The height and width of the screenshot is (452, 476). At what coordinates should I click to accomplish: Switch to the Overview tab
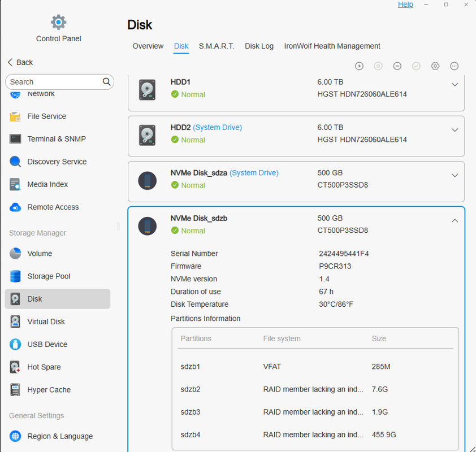(148, 46)
